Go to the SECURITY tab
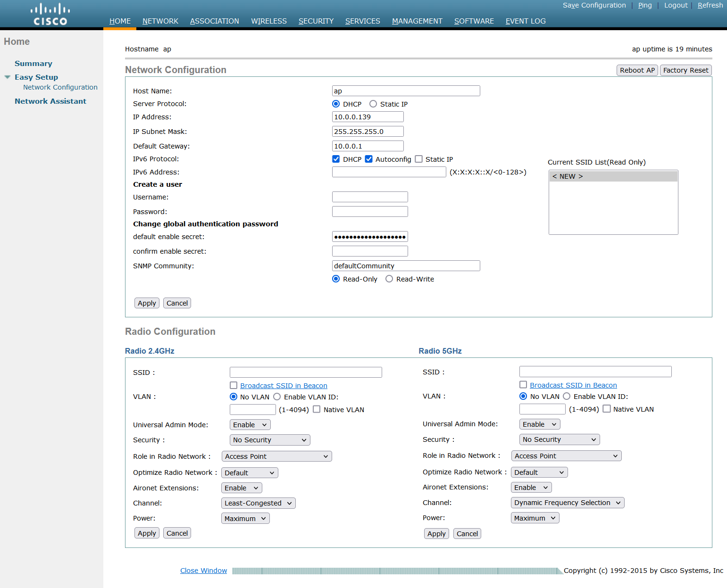727x588 pixels. pos(316,21)
